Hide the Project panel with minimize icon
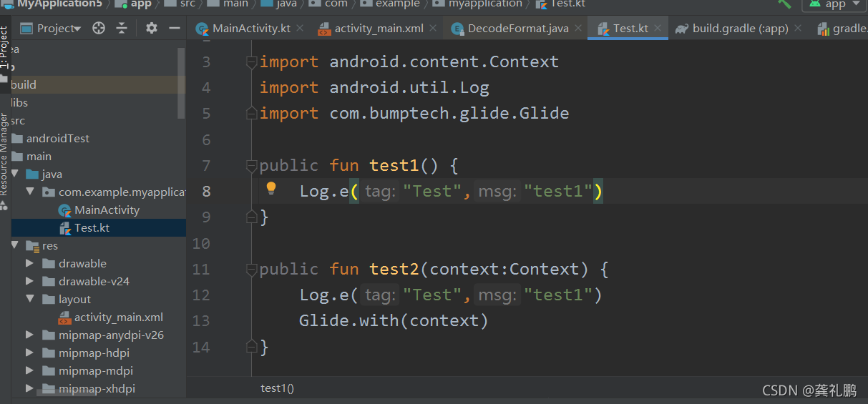 (174, 29)
